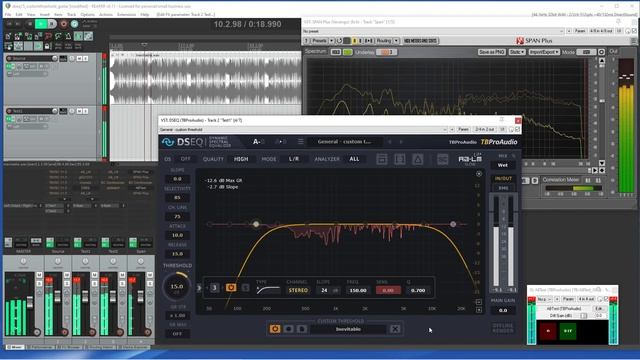Click the Main Gain 0.0 value

[503, 310]
